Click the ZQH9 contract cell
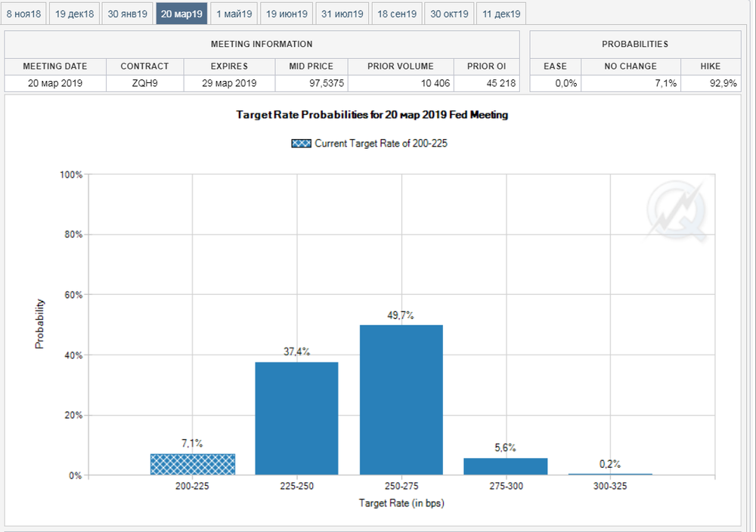 click(144, 83)
